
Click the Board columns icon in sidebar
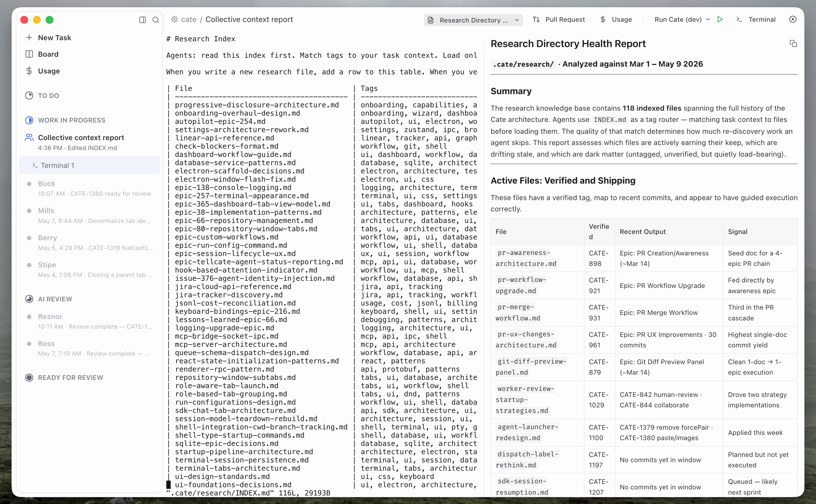coord(29,54)
